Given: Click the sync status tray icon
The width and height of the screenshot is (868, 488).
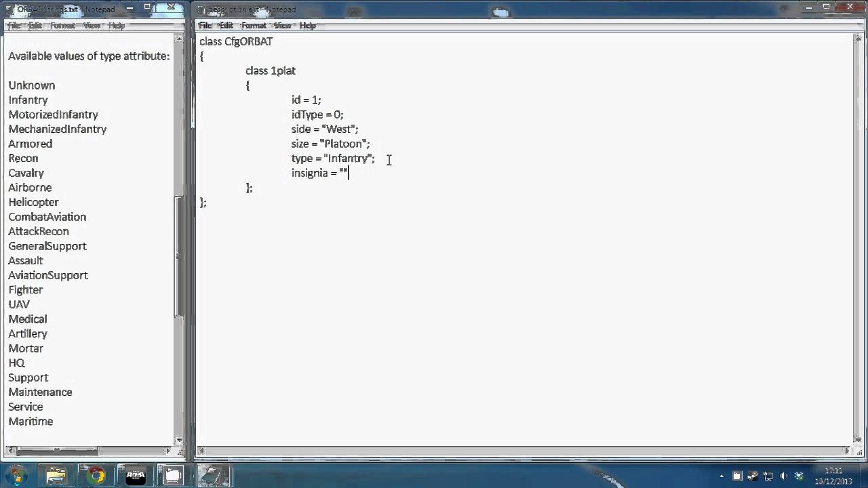Looking at the screenshot, I should [800, 476].
